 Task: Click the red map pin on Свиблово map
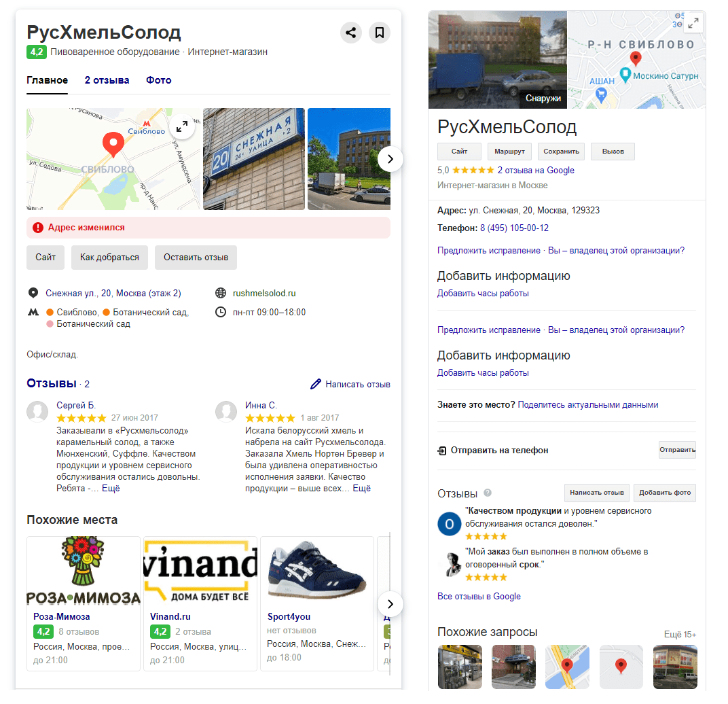[x=113, y=145]
